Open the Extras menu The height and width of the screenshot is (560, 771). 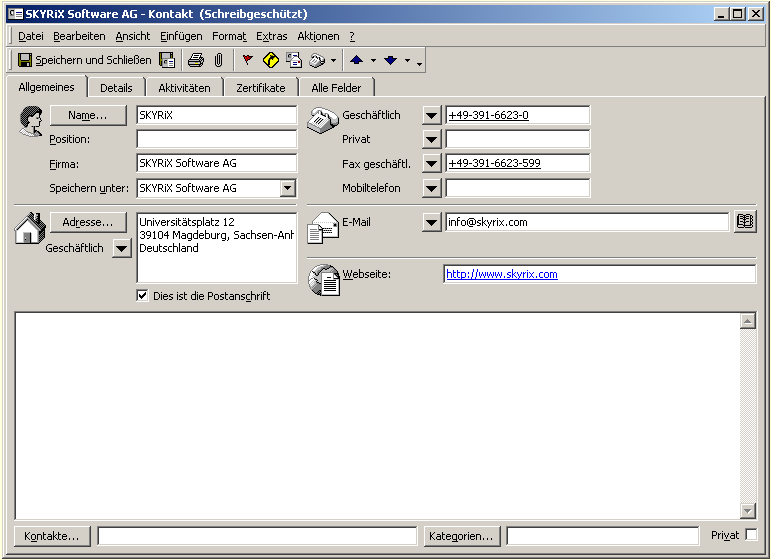[271, 36]
